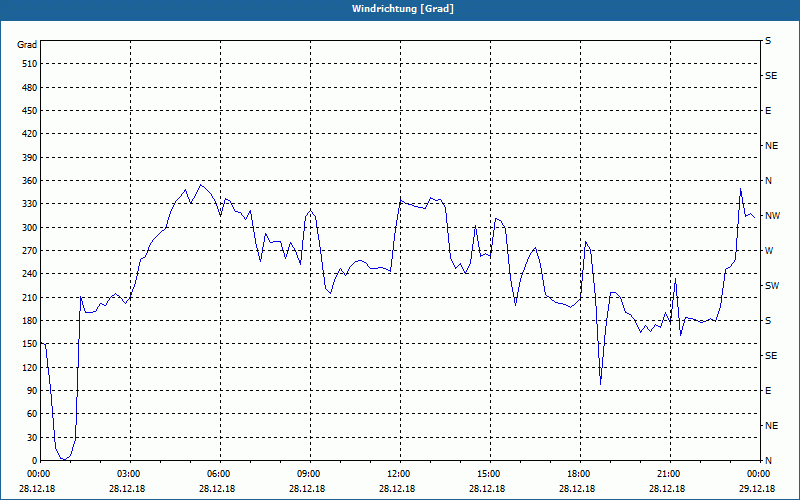The image size is (800, 500).
Task: Click the 150 left axis value
Action: (x=30, y=344)
